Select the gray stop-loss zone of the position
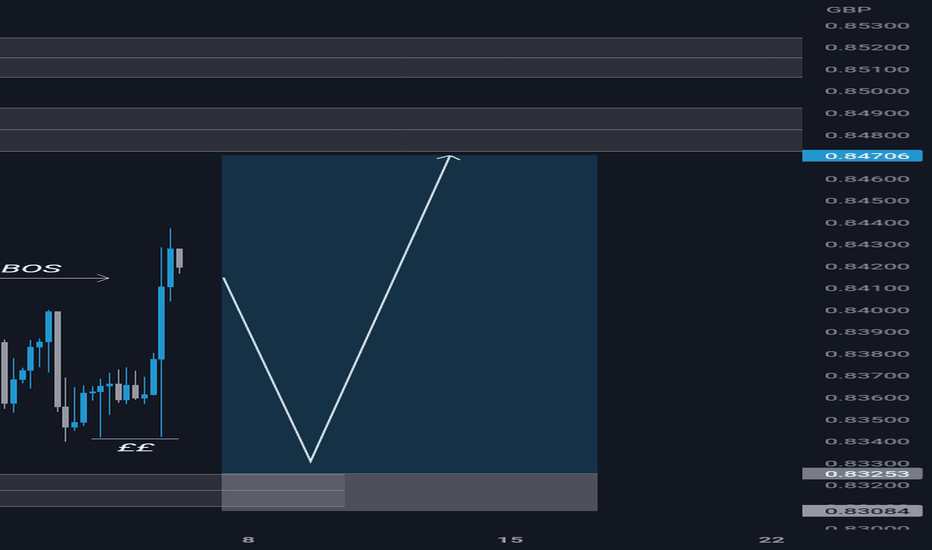The height and width of the screenshot is (550, 932). (410, 492)
